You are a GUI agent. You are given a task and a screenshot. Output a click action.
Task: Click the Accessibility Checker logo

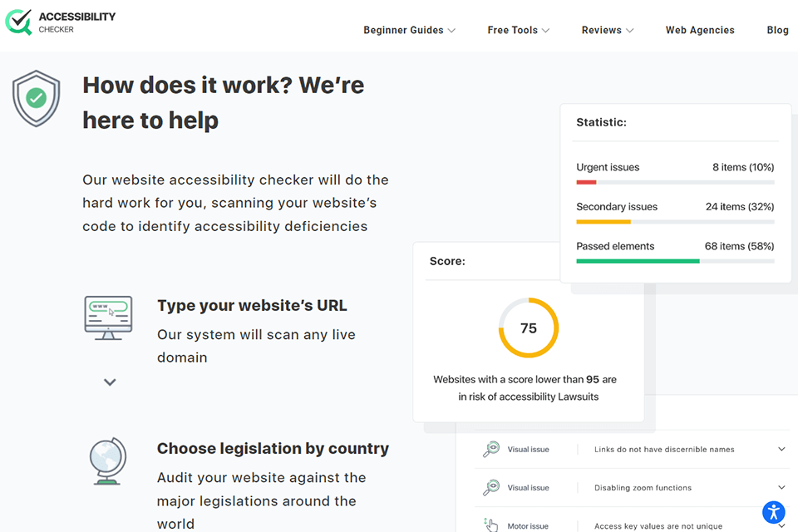point(60,22)
